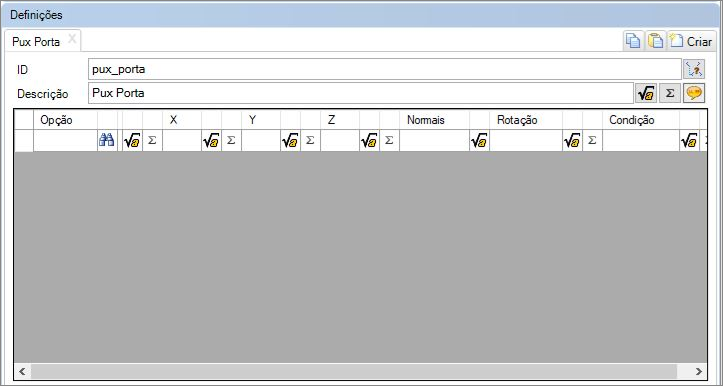Click the sigma icon in the Opção column
The height and width of the screenshot is (386, 723).
[x=152, y=141]
